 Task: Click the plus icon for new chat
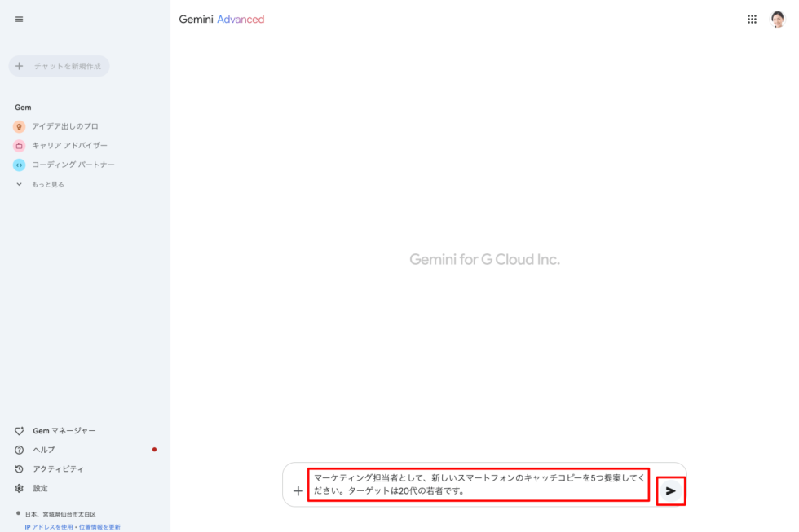[20, 66]
